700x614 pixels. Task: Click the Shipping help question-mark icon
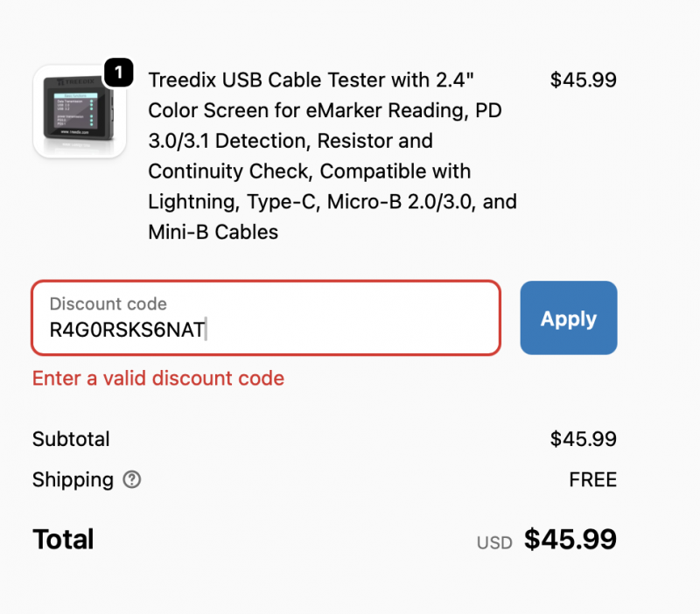(x=132, y=480)
